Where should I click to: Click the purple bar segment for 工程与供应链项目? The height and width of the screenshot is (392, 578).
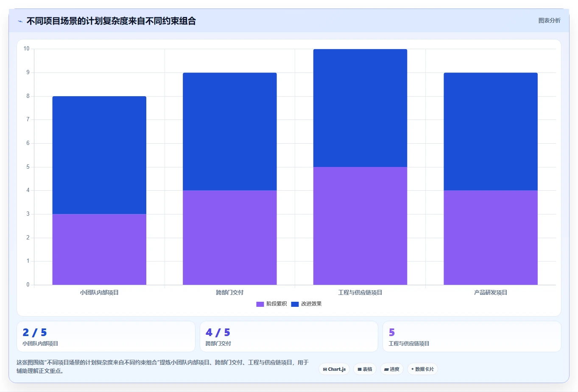[360, 226]
